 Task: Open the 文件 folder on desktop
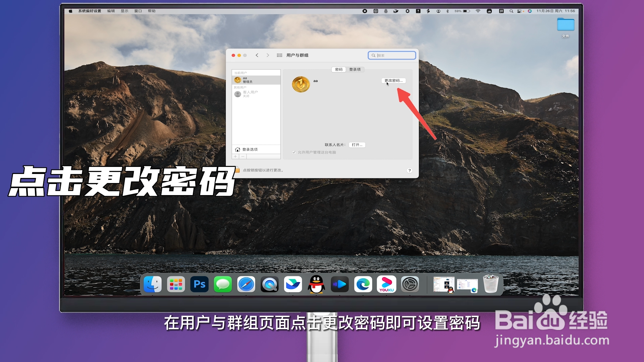[566, 28]
